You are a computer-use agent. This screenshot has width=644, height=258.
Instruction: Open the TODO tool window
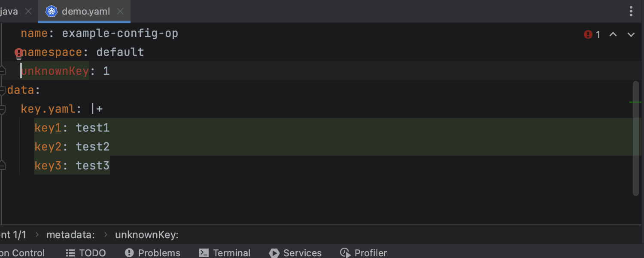(x=85, y=253)
